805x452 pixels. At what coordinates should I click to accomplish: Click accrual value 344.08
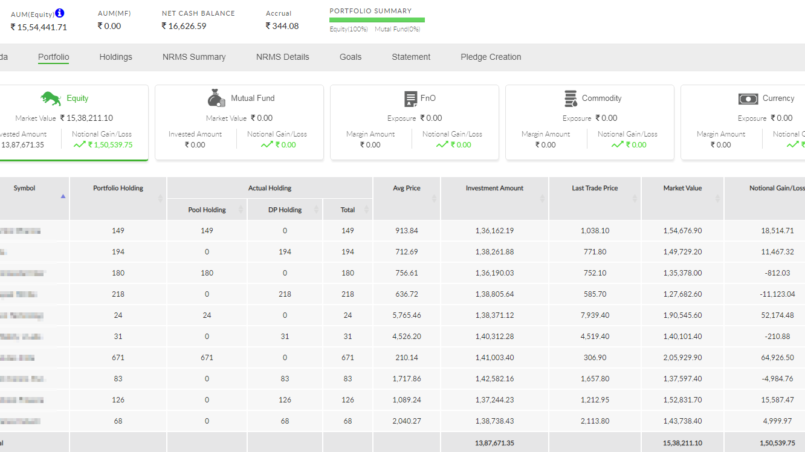[282, 26]
